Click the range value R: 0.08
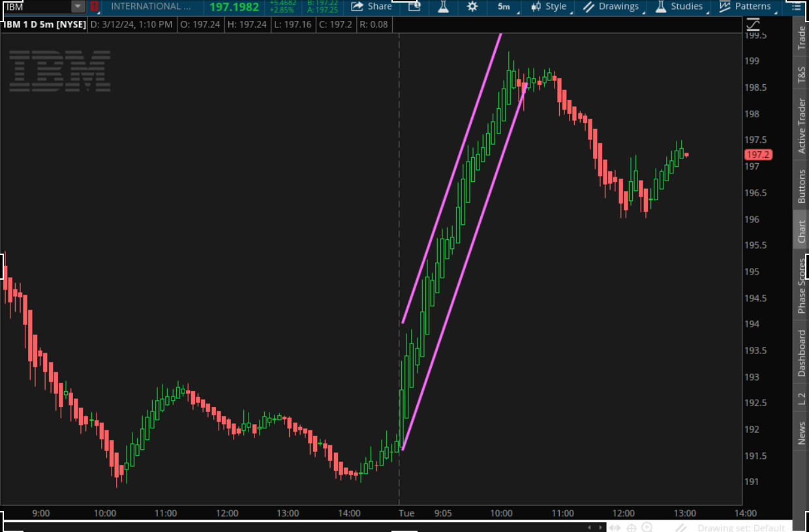This screenshot has width=809, height=532. (x=374, y=25)
